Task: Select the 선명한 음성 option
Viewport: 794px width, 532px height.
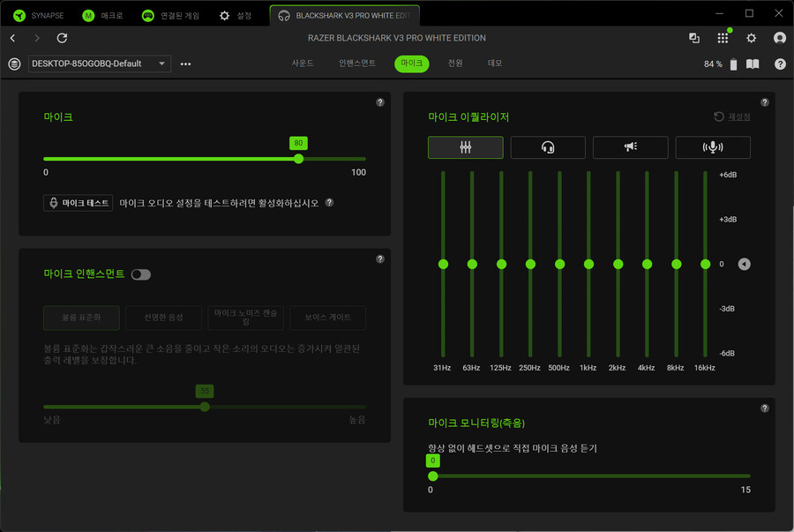Action: coord(163,318)
